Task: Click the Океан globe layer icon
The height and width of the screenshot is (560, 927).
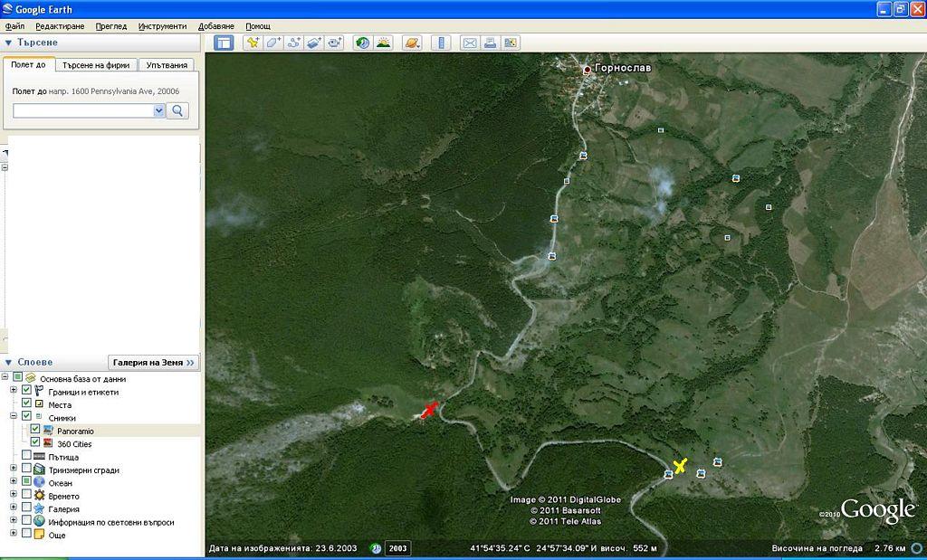Action: coord(39,482)
